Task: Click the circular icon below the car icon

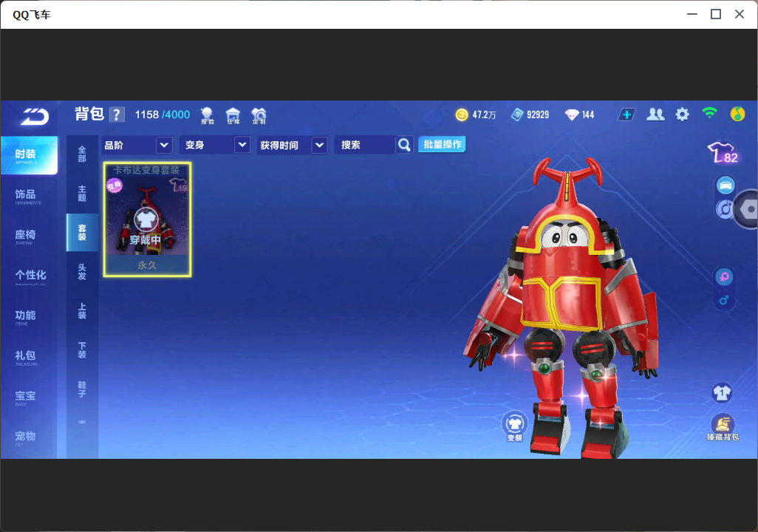Action: [x=724, y=209]
